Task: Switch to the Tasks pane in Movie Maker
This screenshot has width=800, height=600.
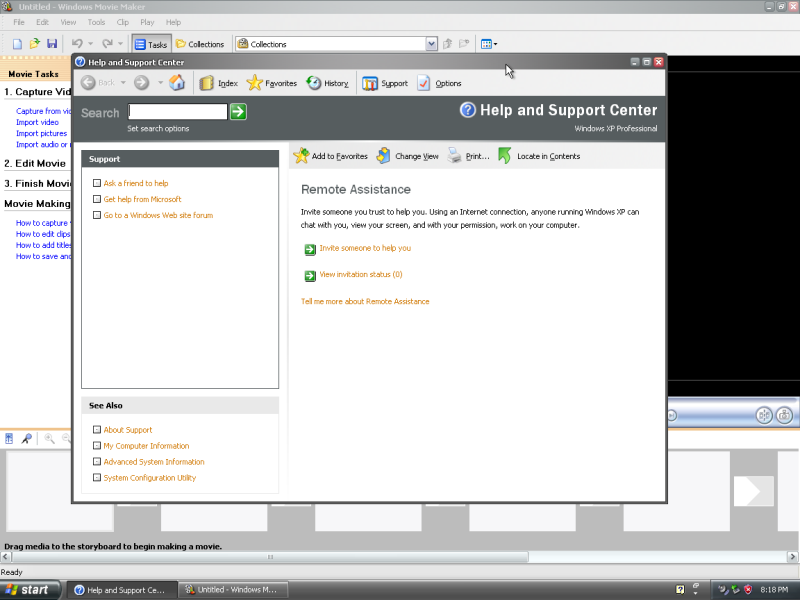Action: (x=151, y=43)
